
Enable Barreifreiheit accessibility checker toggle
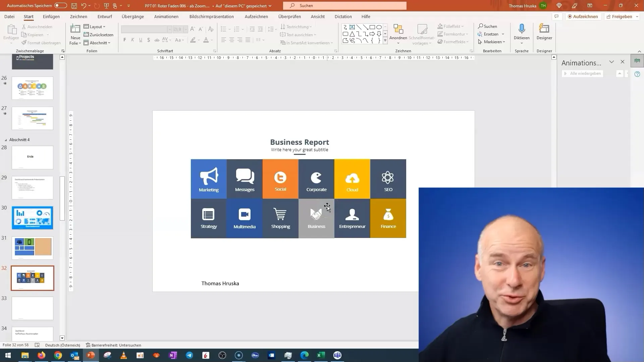click(112, 345)
